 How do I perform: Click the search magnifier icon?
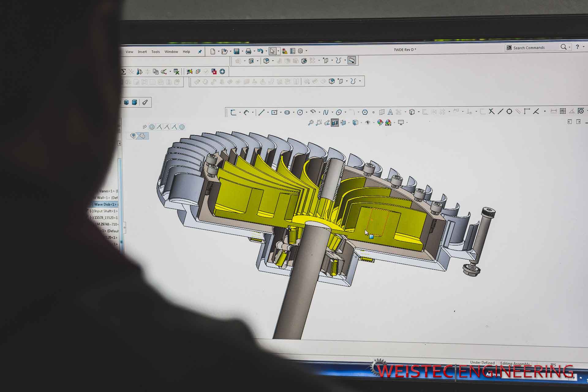[x=563, y=47]
